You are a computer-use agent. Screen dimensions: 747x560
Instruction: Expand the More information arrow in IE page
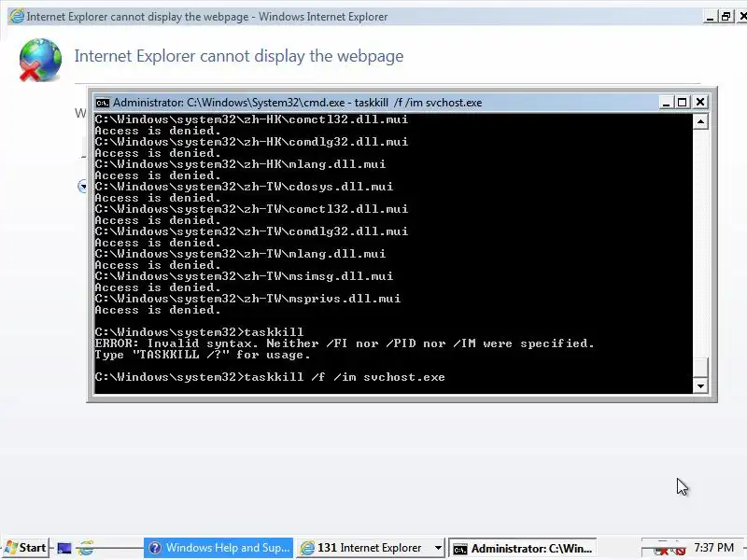coord(82,186)
